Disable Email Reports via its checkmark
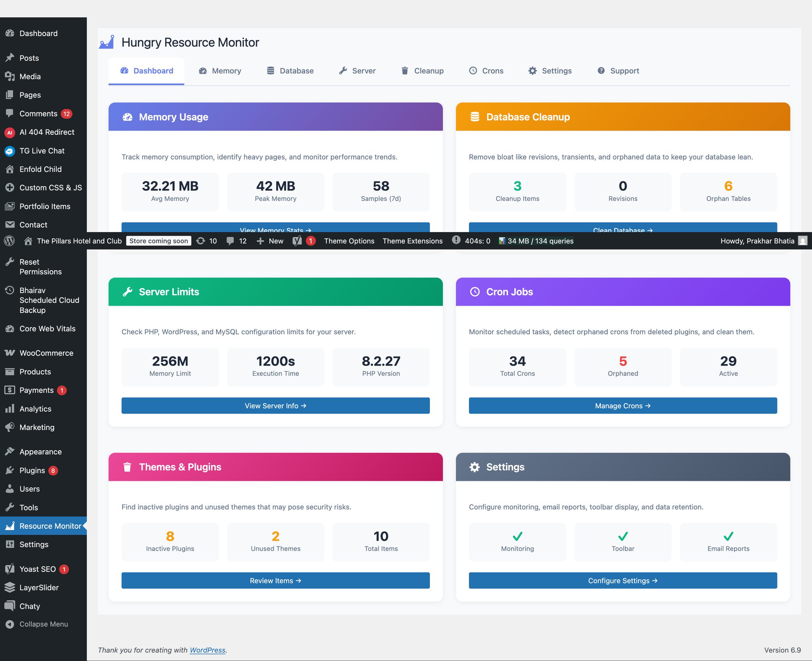This screenshot has width=812, height=661. [x=728, y=537]
